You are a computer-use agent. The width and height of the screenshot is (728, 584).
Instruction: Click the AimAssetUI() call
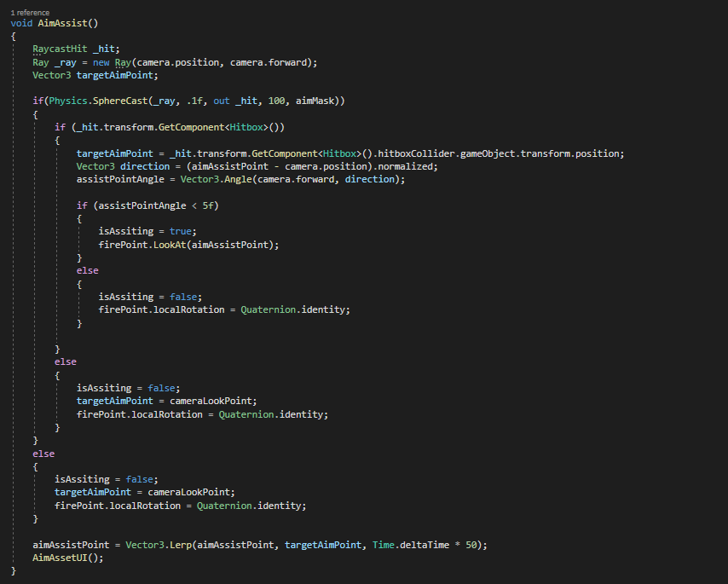[68, 558]
